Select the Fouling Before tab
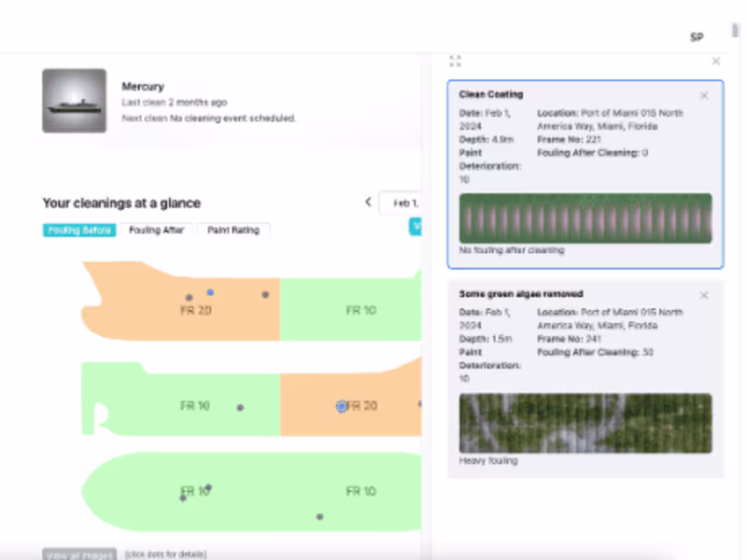 (79, 230)
